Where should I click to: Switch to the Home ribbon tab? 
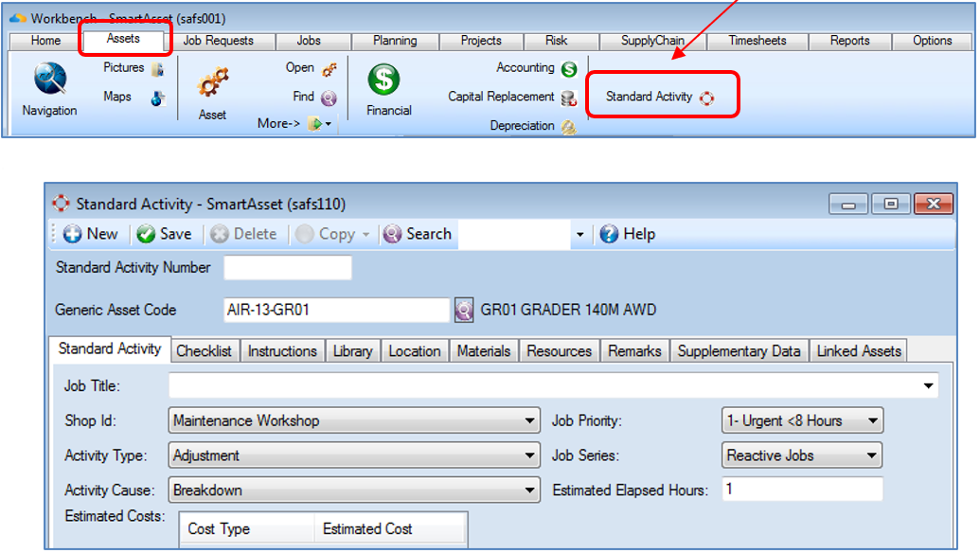pyautogui.click(x=45, y=41)
